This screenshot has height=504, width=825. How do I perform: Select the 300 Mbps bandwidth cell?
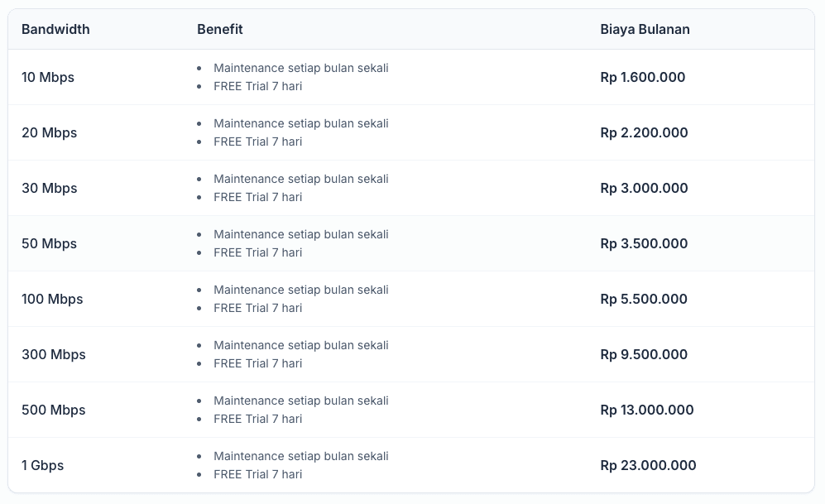(54, 354)
